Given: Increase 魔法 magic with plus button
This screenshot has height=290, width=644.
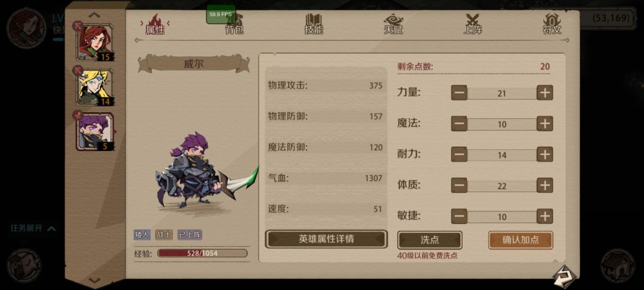Looking at the screenshot, I should click(544, 124).
